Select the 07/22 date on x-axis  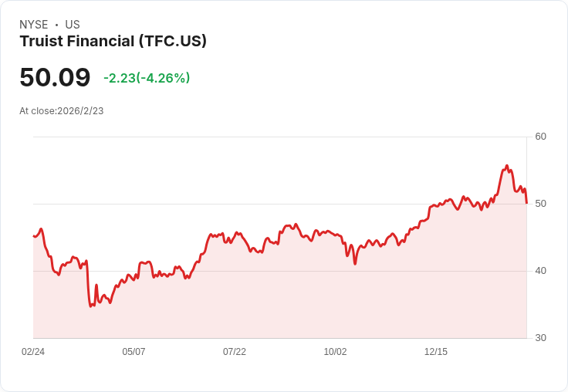tap(235, 352)
